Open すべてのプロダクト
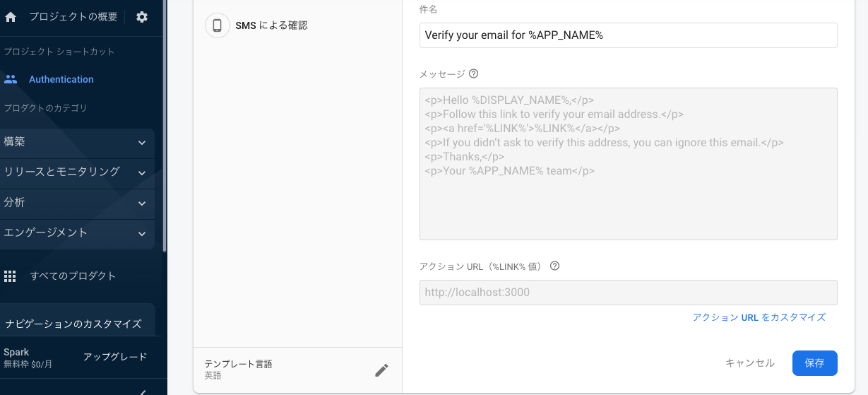The height and width of the screenshot is (395, 868). pyautogui.click(x=73, y=276)
